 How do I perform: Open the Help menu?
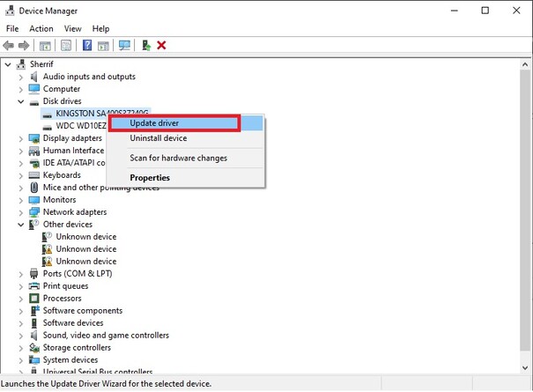pyautogui.click(x=100, y=28)
